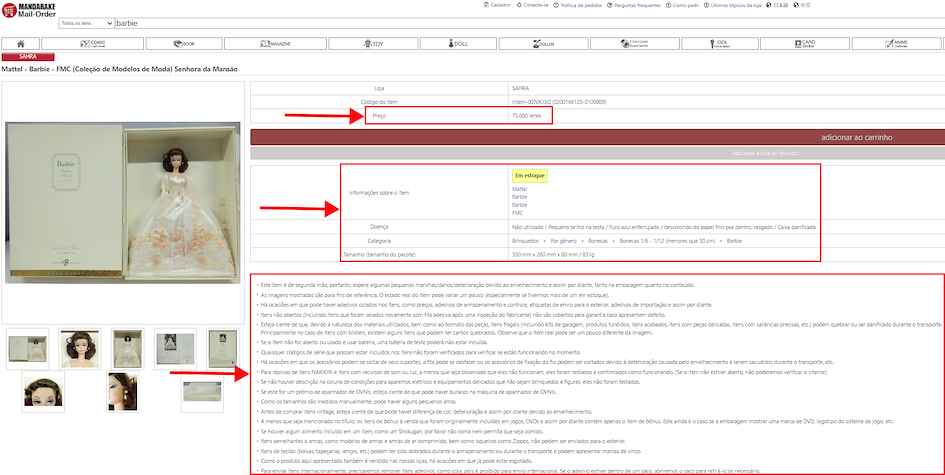Click the size '350 mm x 260 mm x 80 mm'
Viewport: 945px width, 475px height.
[544, 255]
